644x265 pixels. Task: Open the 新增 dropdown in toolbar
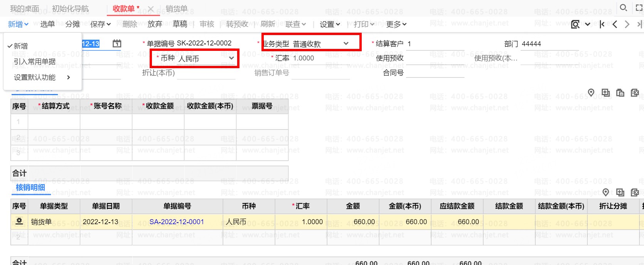(x=18, y=24)
